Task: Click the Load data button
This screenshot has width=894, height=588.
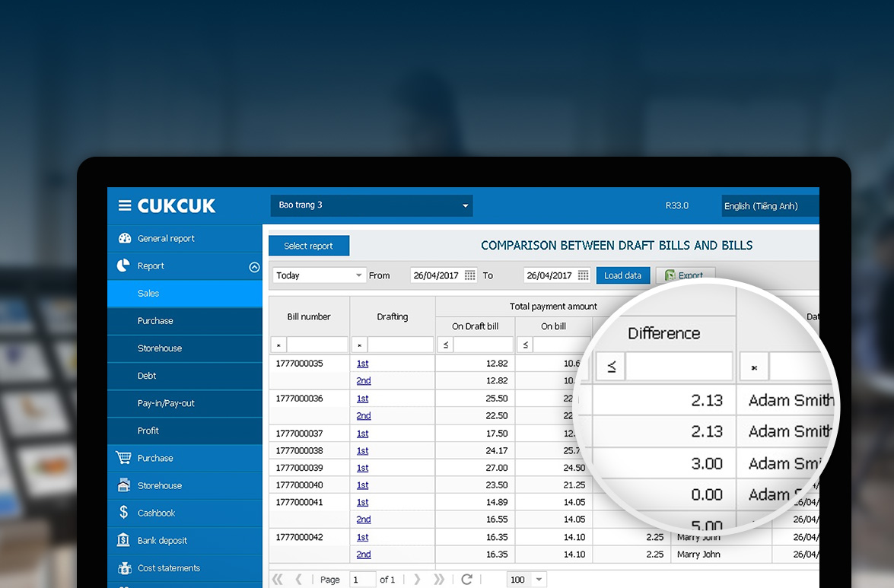Action: tap(622, 275)
